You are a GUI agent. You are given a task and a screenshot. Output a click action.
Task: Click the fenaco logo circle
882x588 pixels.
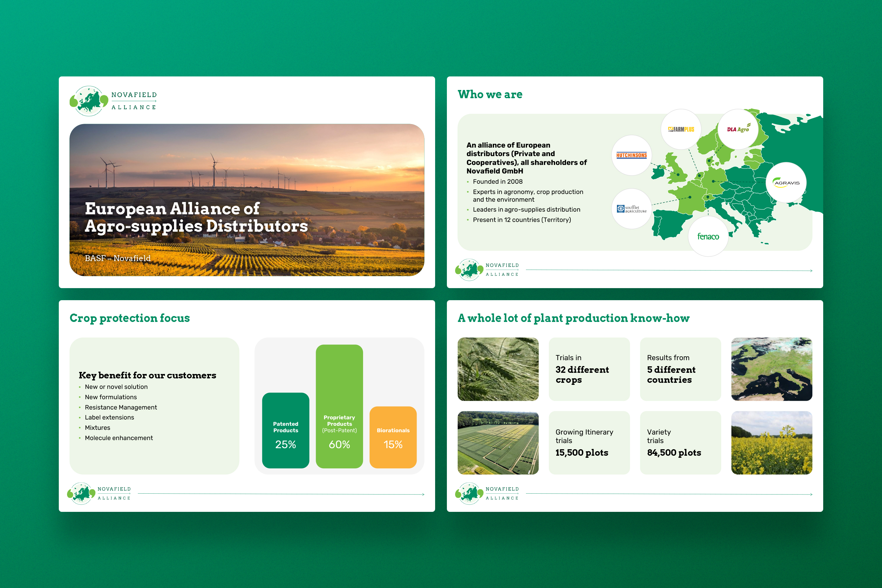tap(708, 237)
